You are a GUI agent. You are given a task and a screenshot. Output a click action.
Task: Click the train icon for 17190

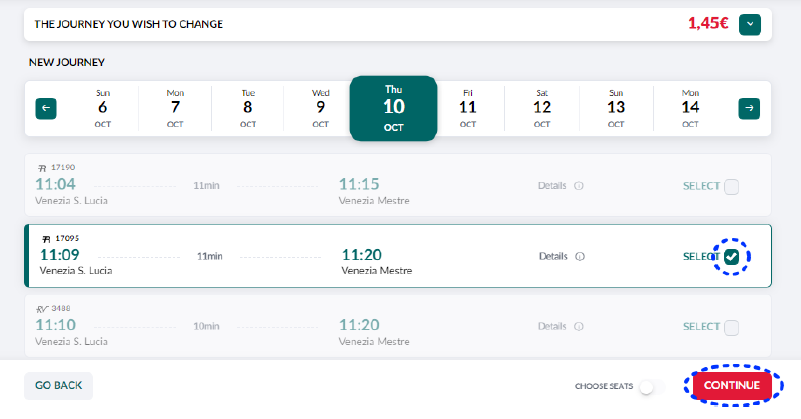42,168
